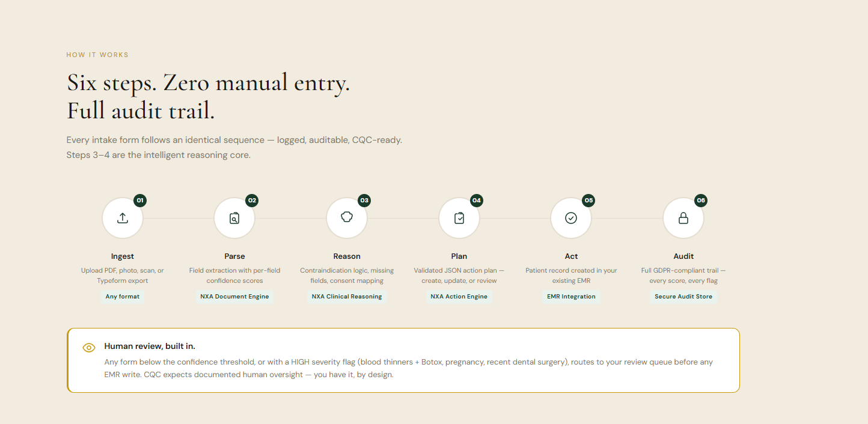Click the Act step title
This screenshot has height=424, width=868.
click(x=571, y=256)
